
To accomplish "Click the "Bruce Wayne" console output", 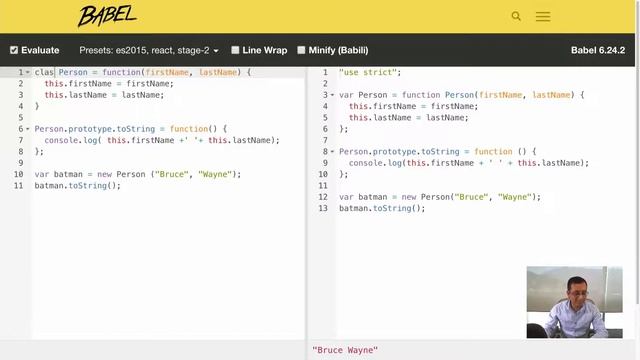I will click(345, 350).
